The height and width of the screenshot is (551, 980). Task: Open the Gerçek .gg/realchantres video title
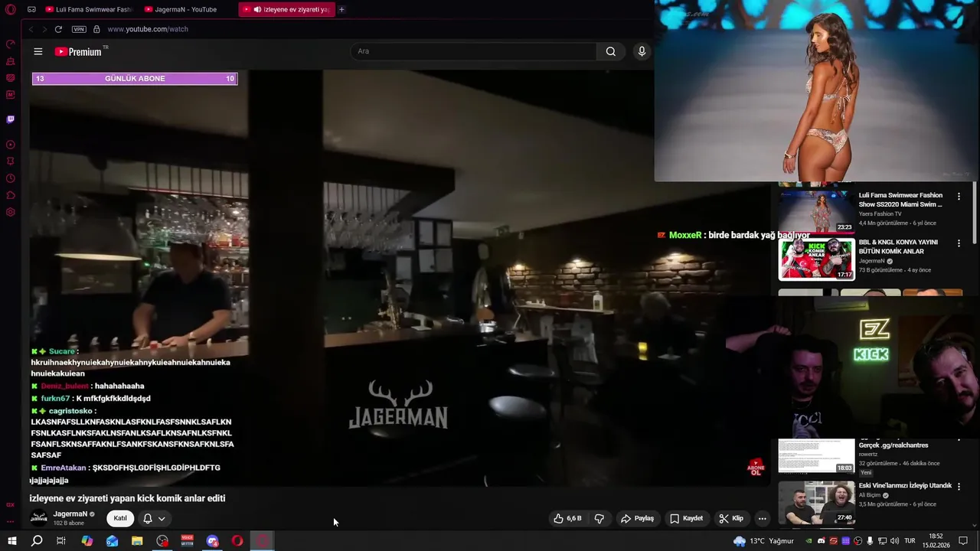click(x=893, y=445)
